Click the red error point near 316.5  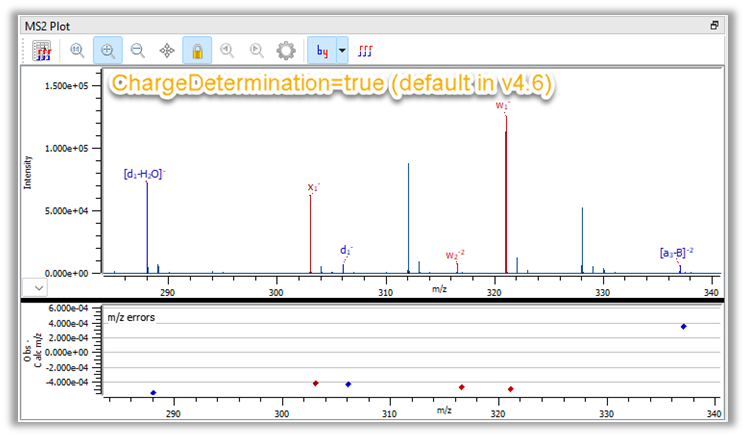pos(461,387)
